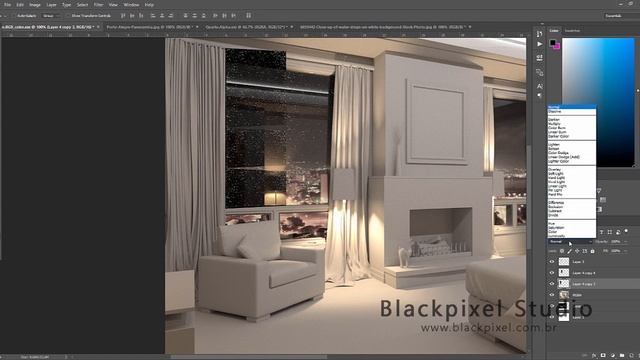Click the lock all padlock icon
640x360 pixels.
click(x=592, y=251)
